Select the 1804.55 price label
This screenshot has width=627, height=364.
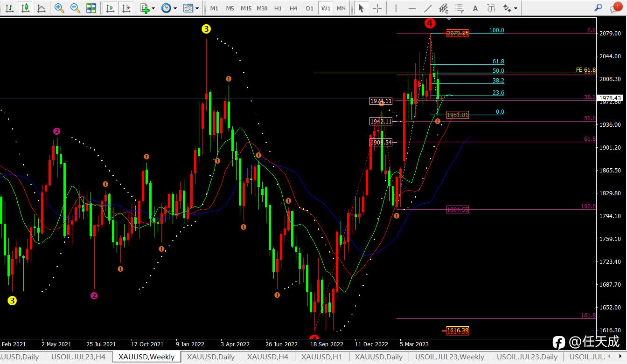click(x=458, y=210)
